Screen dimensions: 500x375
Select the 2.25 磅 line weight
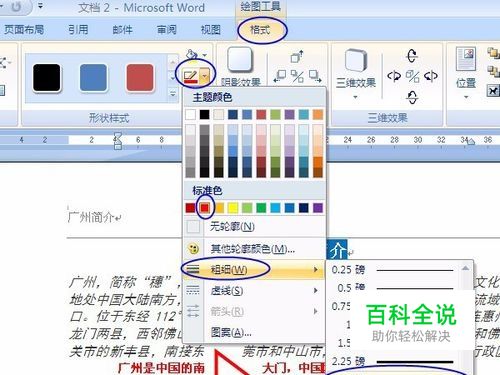click(x=394, y=361)
